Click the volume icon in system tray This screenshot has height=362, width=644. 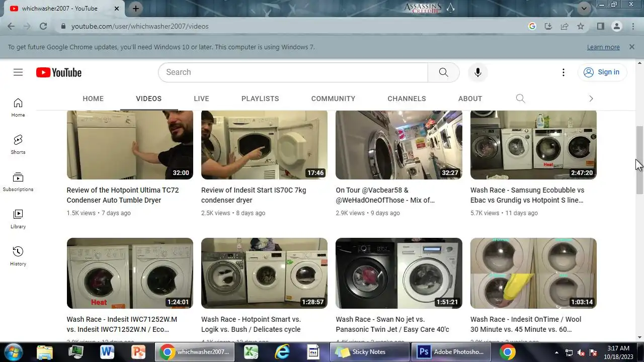pos(581,352)
